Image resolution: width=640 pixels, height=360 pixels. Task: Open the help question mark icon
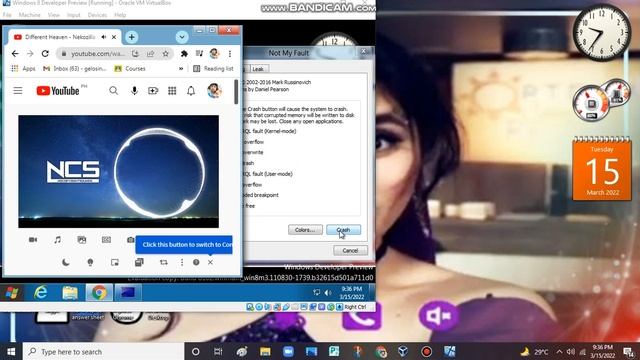(x=196, y=262)
